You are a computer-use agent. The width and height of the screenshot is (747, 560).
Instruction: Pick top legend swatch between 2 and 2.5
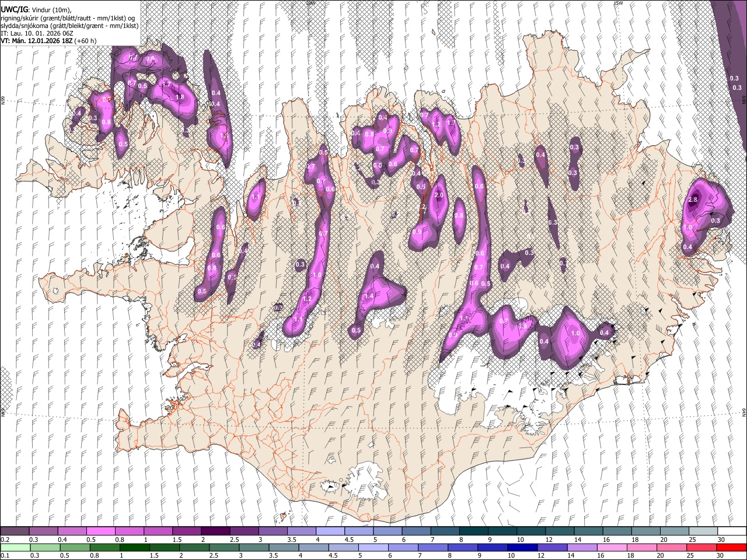click(x=215, y=531)
